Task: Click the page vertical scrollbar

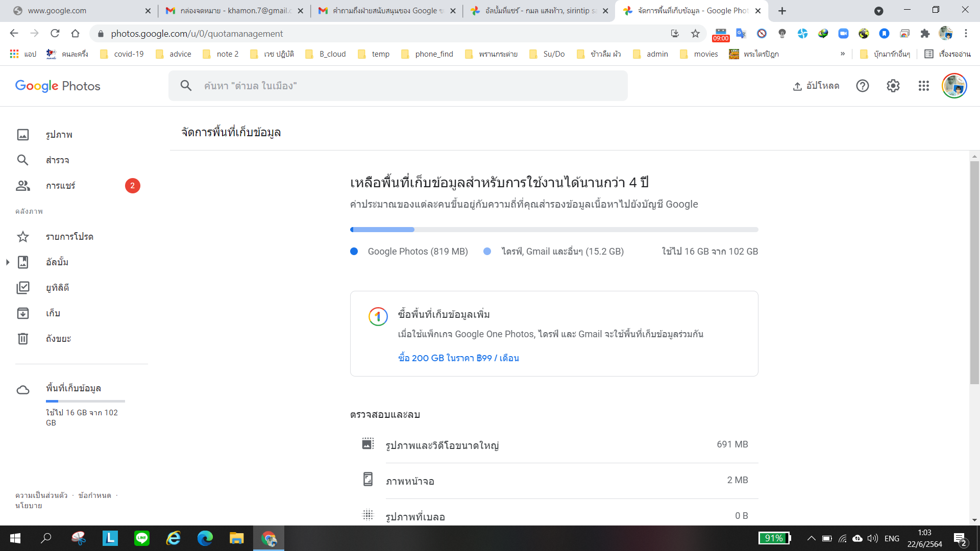Action: pos(974,273)
